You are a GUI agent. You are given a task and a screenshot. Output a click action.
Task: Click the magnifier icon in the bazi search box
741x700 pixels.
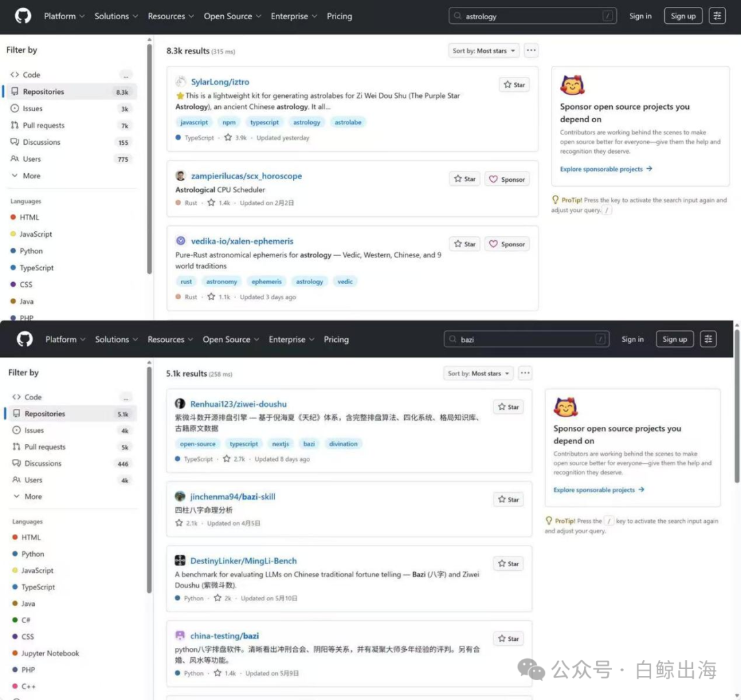pyautogui.click(x=452, y=339)
